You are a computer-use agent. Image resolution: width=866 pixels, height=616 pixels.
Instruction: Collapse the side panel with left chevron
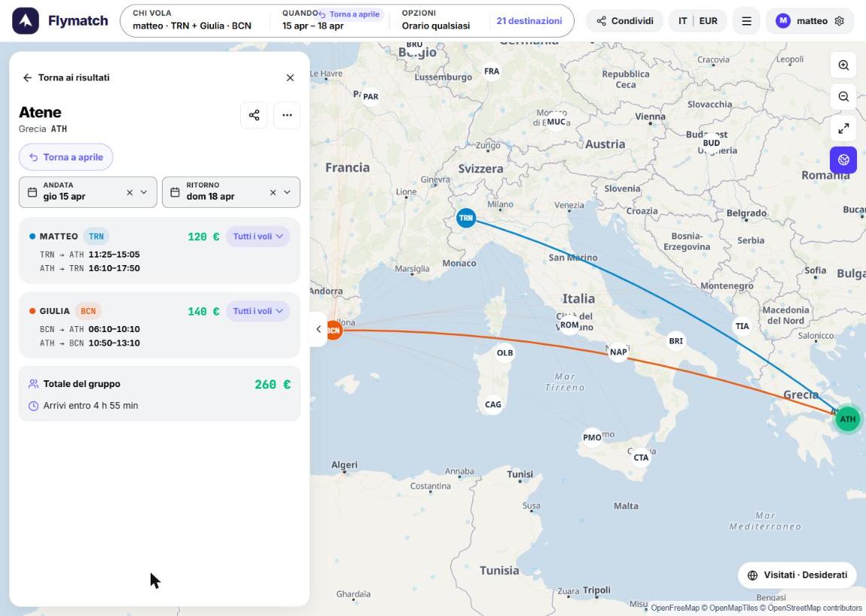point(319,329)
